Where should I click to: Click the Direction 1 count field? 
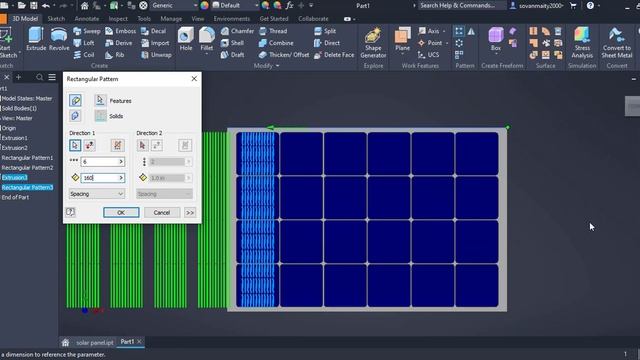tap(99, 162)
